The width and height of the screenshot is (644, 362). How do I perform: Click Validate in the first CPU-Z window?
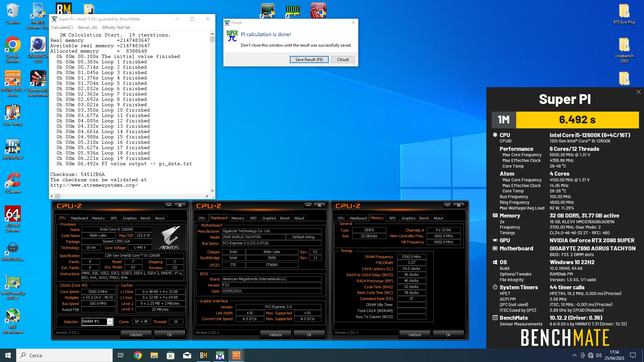(136, 335)
